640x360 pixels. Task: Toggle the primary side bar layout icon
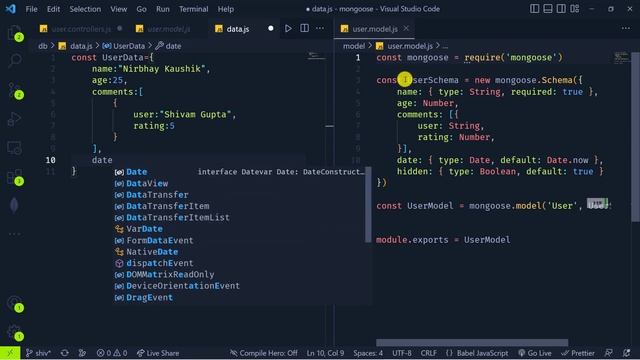pyautogui.click(x=534, y=9)
